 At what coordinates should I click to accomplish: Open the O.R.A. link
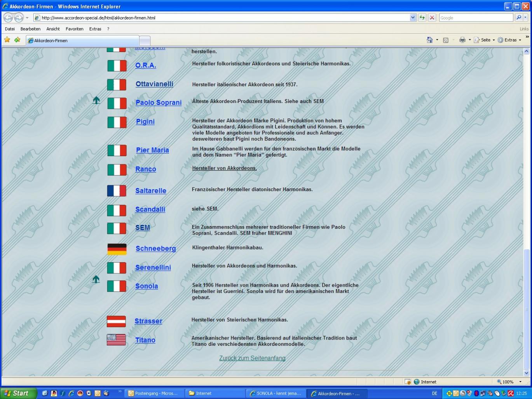point(146,65)
